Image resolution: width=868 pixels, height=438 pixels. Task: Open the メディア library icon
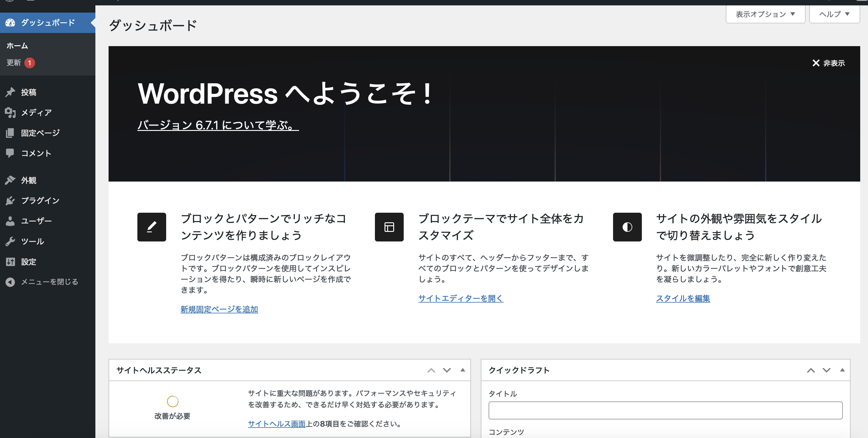coord(10,112)
